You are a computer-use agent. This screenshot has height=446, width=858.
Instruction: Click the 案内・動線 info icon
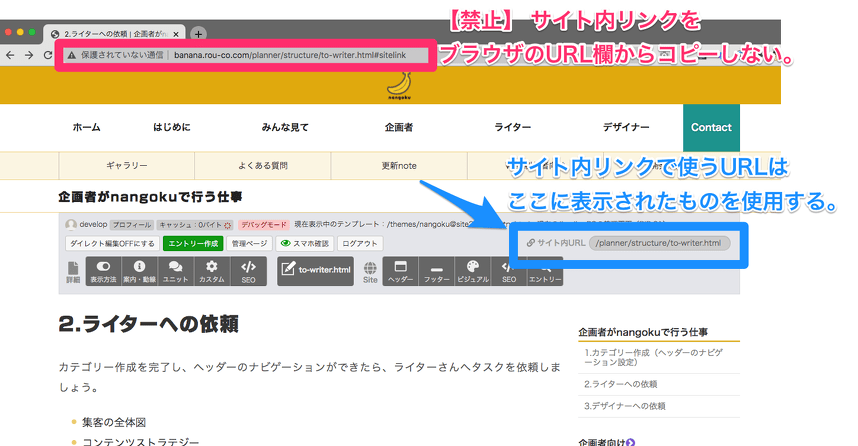(139, 271)
